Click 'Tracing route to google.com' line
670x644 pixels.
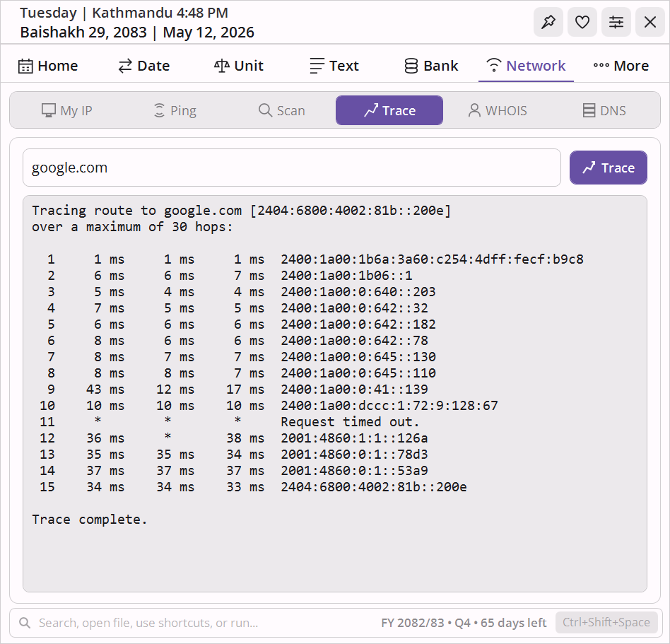click(x=242, y=210)
